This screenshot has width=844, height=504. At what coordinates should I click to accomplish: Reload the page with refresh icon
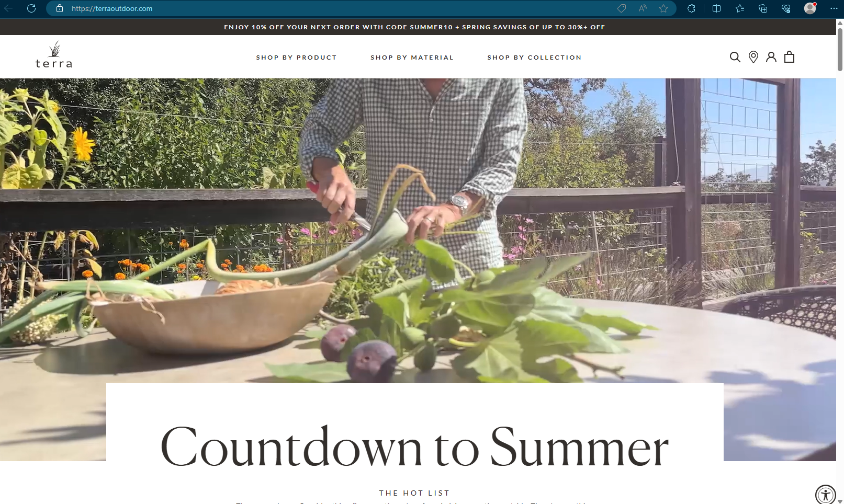tap(31, 8)
